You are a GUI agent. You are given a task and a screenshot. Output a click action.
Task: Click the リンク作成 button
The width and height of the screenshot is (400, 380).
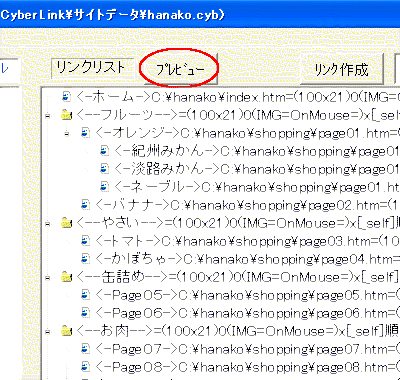[x=341, y=69]
